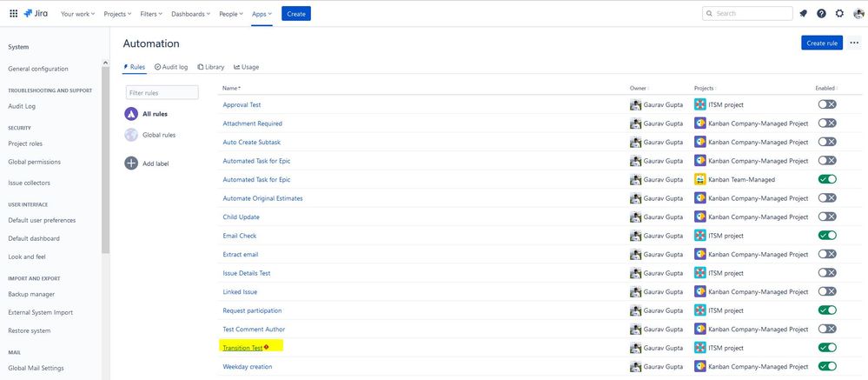Click the top Search field

click(747, 14)
